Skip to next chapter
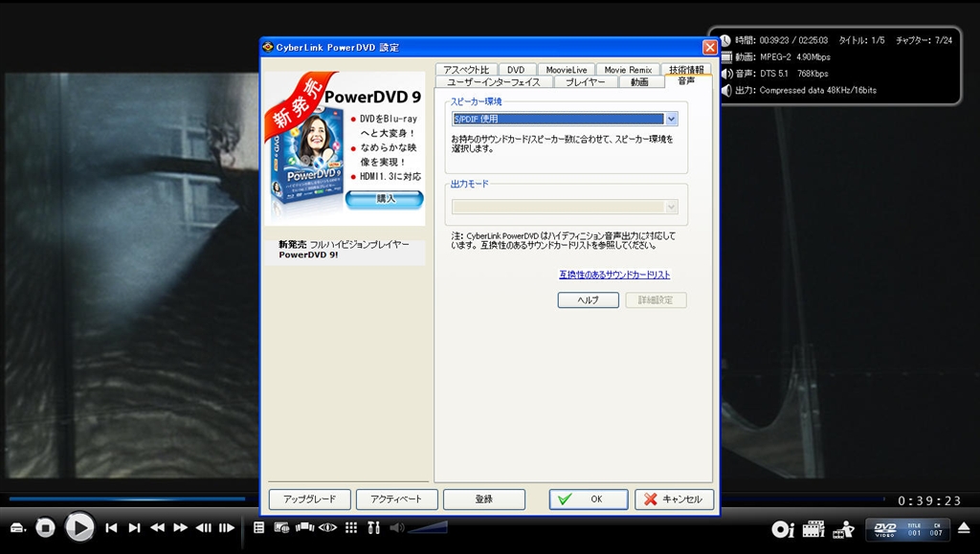980x554 pixels. 134,528
